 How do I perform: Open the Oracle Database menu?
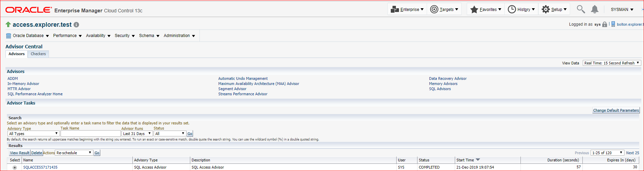[x=28, y=36]
